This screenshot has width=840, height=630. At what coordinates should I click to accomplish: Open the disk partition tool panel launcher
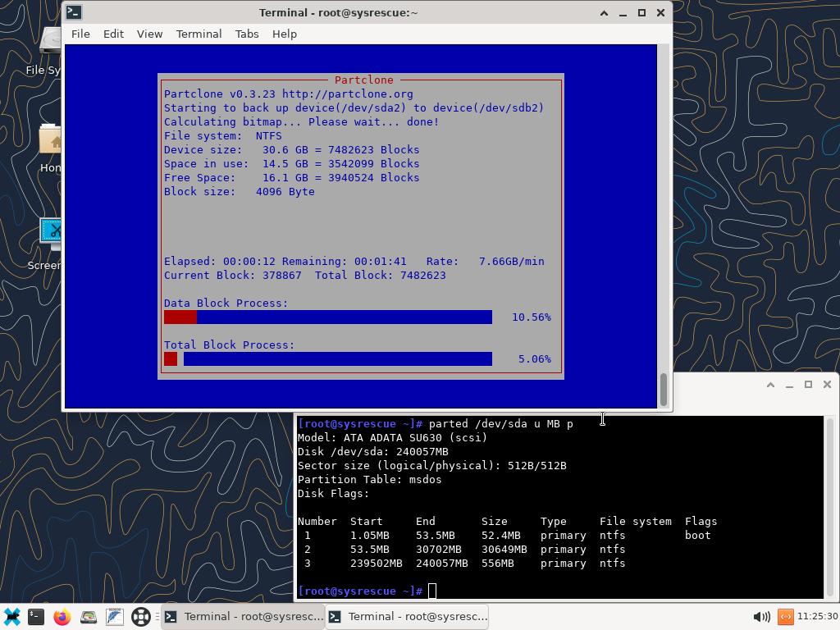click(x=89, y=617)
